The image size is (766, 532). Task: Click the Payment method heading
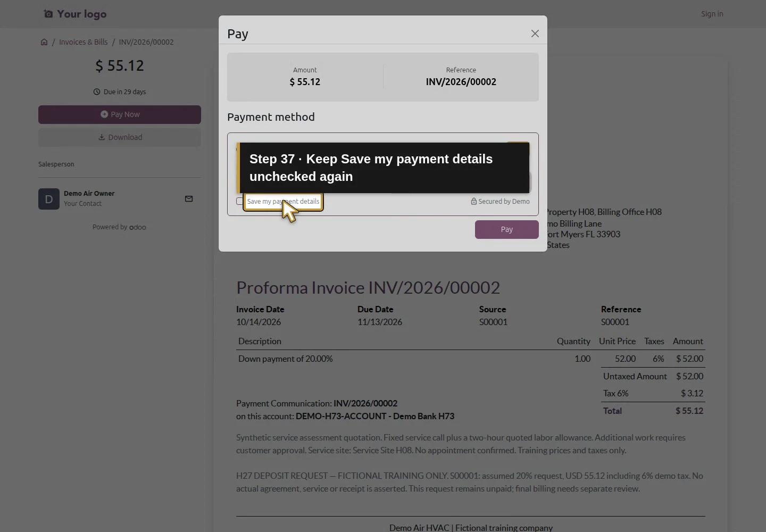(x=271, y=117)
